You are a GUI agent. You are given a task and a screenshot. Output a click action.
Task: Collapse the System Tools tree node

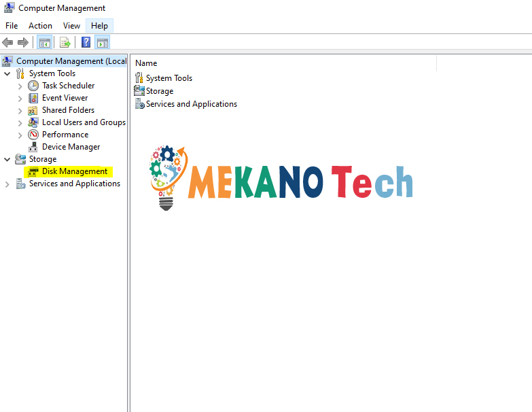click(7, 73)
